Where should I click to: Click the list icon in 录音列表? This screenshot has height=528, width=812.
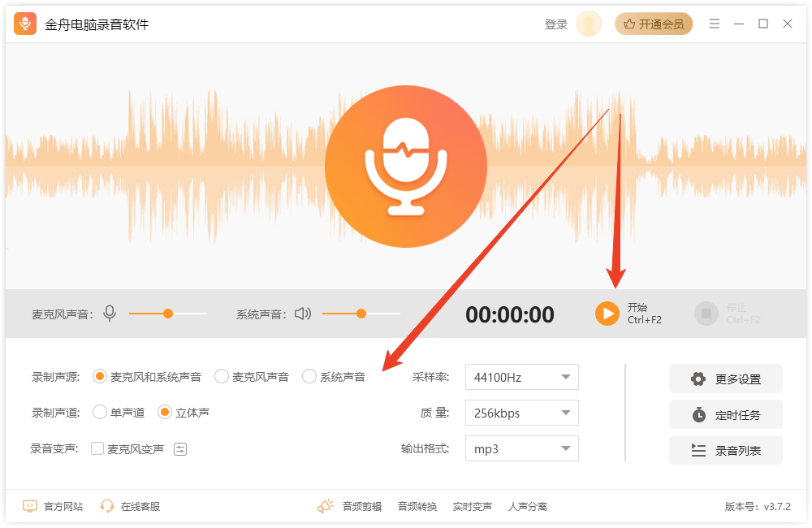pyautogui.click(x=698, y=450)
